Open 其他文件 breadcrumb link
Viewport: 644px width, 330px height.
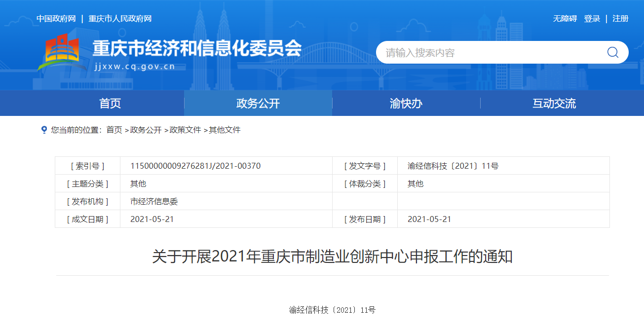pos(225,130)
